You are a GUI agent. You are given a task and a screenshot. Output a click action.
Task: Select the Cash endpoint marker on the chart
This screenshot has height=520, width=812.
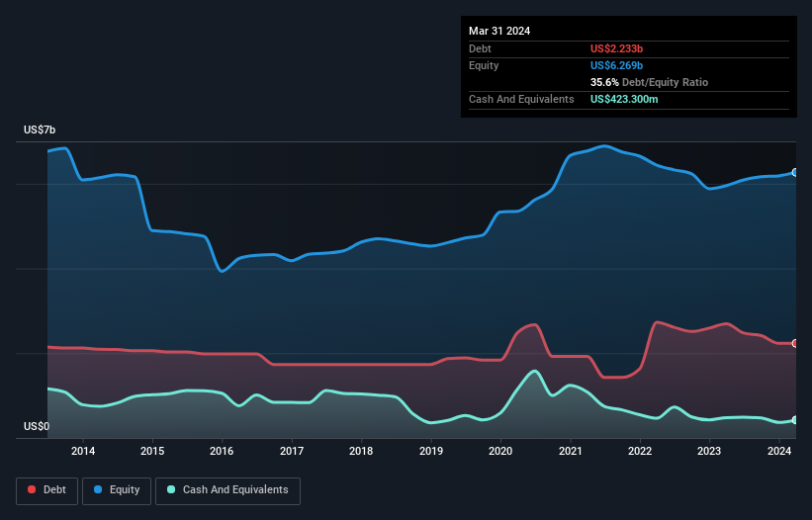pyautogui.click(x=795, y=420)
